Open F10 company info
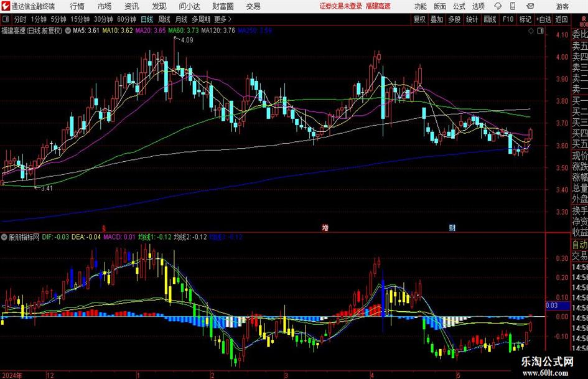Image resolution: width=588 pixels, height=379 pixels. [x=508, y=19]
